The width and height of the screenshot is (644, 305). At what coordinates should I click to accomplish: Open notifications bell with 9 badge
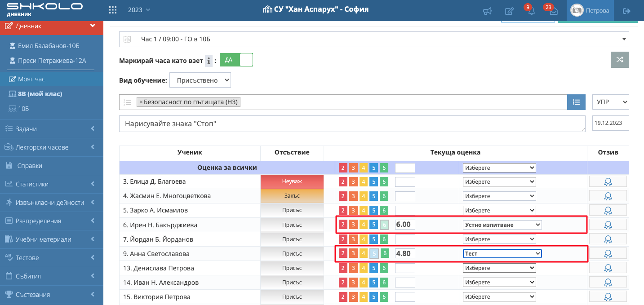[x=531, y=11]
